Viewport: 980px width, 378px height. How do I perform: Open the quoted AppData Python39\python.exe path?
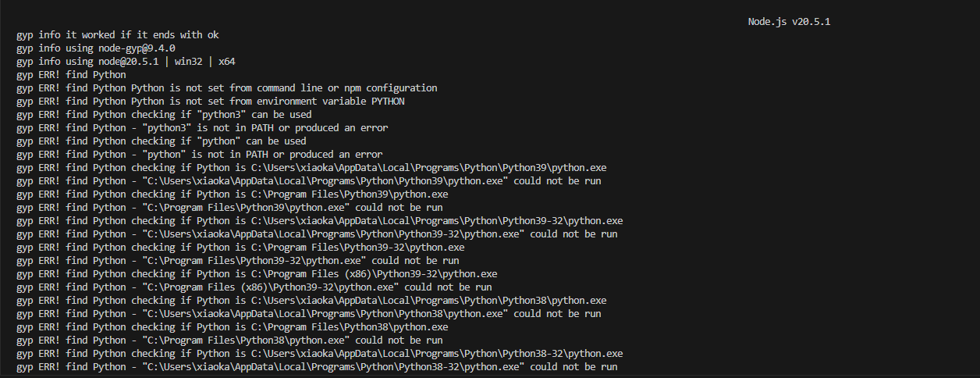pyautogui.click(x=325, y=181)
